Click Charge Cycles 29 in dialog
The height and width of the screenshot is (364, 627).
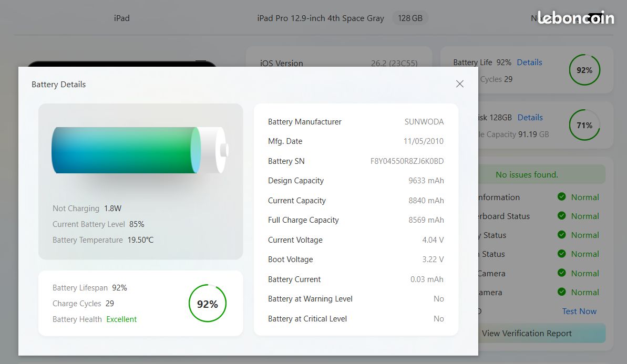pos(83,304)
